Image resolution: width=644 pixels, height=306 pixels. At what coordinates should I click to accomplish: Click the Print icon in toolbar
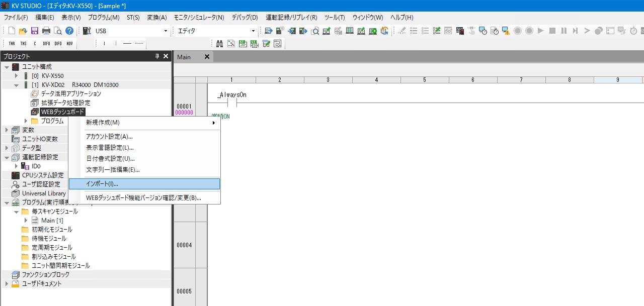tap(46, 31)
